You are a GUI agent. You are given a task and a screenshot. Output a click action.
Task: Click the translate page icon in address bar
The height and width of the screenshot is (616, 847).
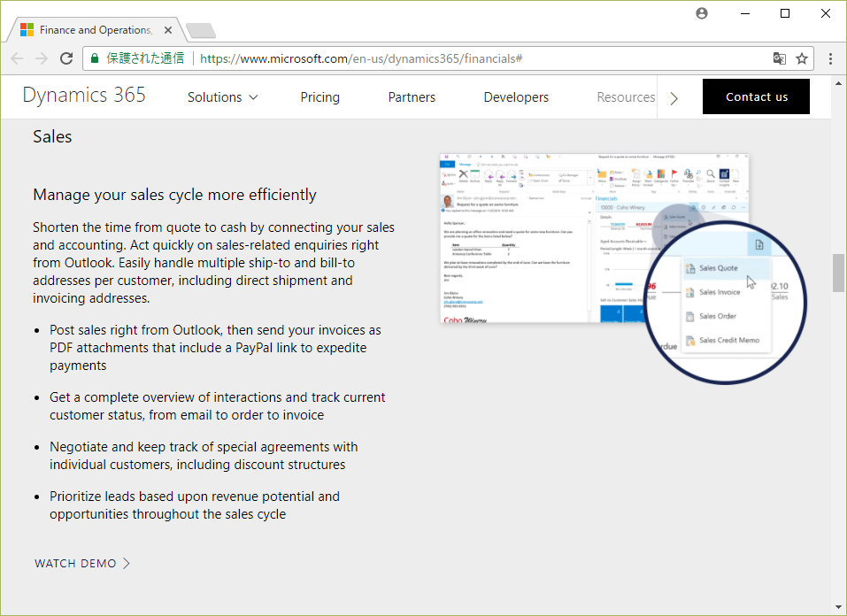[x=779, y=58]
